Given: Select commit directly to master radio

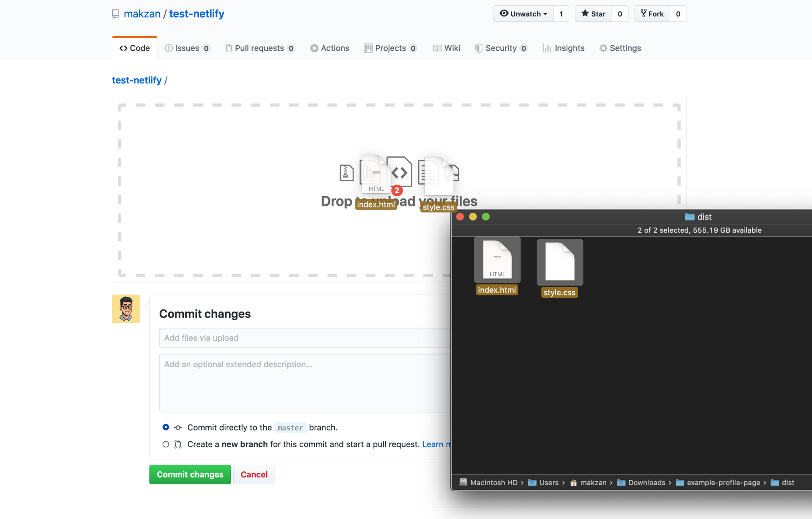Looking at the screenshot, I should [166, 427].
